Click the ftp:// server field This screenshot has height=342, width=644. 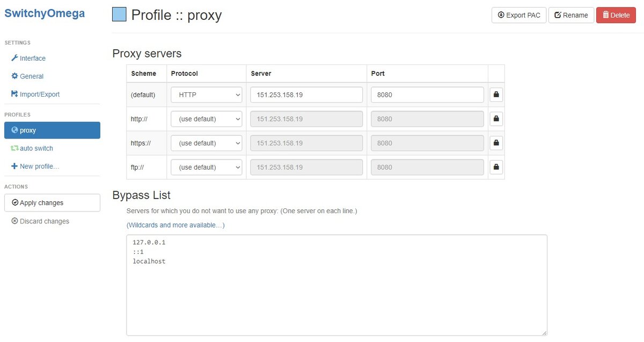tap(306, 167)
